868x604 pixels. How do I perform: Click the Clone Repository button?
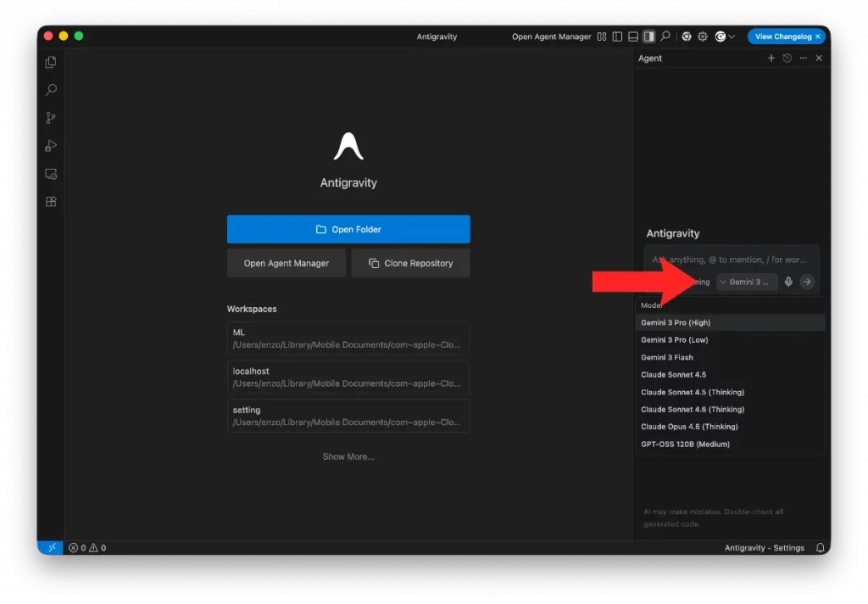click(x=410, y=263)
